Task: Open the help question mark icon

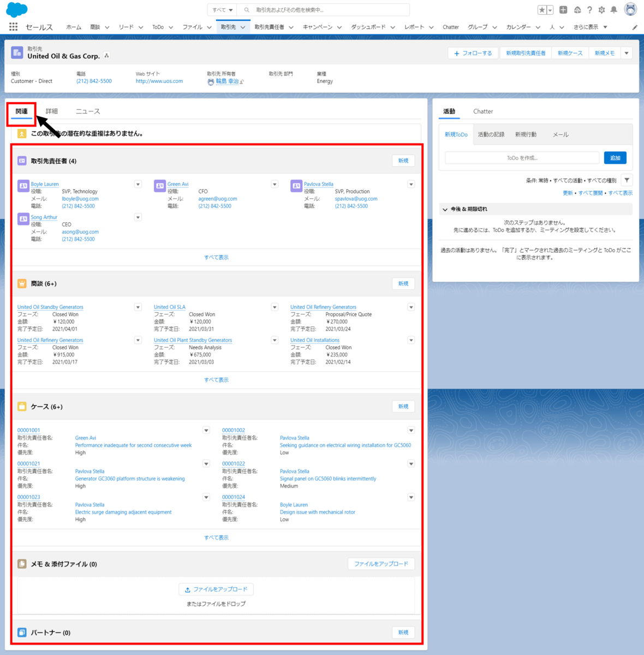Action: 589,10
